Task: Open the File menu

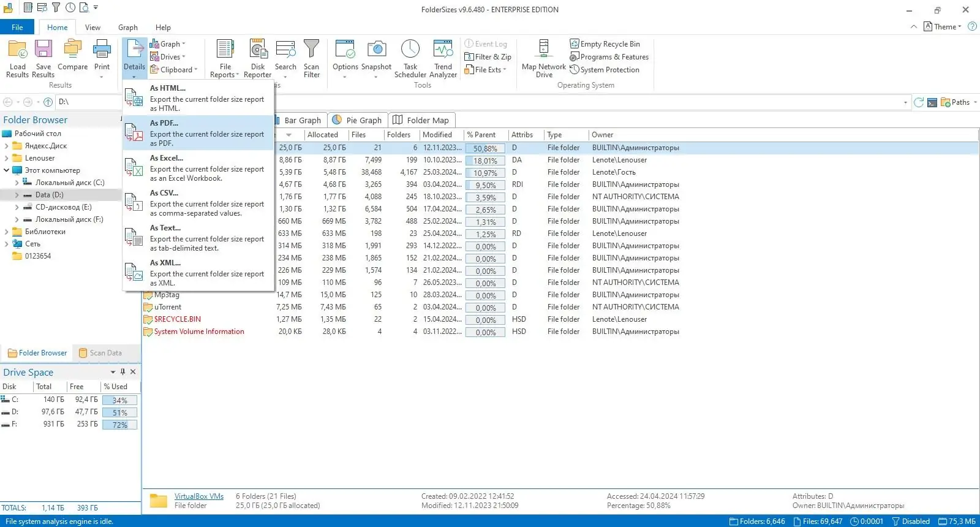Action: (17, 28)
